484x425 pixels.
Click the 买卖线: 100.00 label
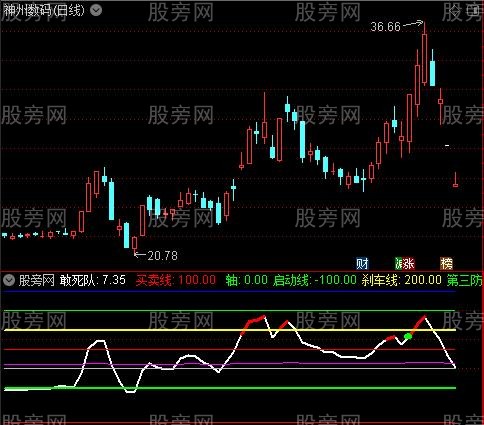pos(175,280)
